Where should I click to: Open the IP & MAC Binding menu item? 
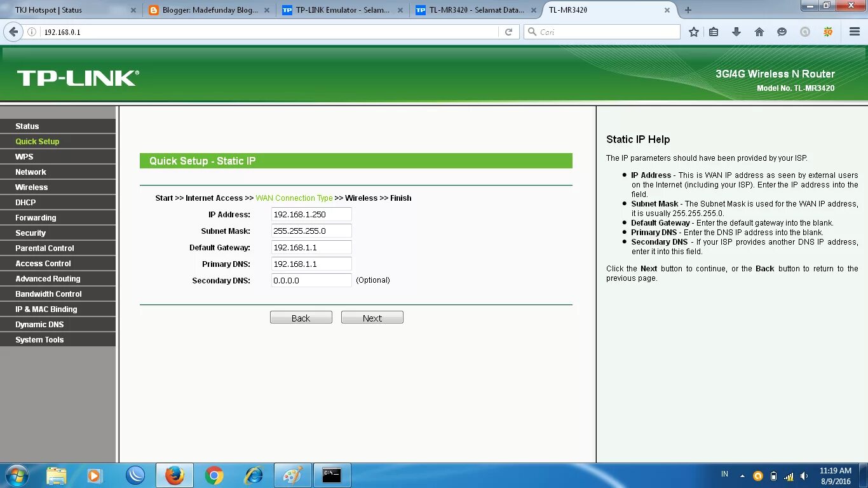coord(58,309)
